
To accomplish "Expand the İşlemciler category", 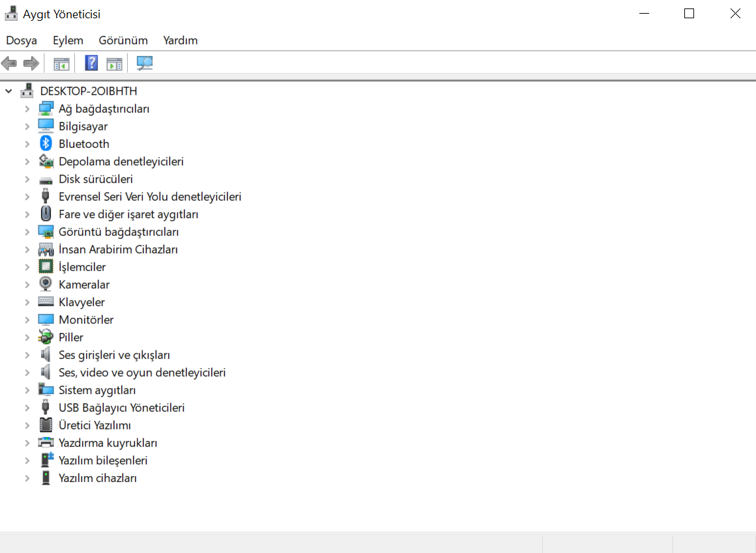I will click(x=27, y=266).
